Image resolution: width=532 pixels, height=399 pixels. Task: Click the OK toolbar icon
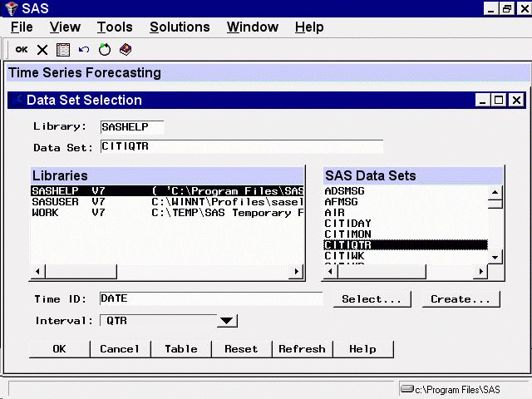click(x=22, y=50)
